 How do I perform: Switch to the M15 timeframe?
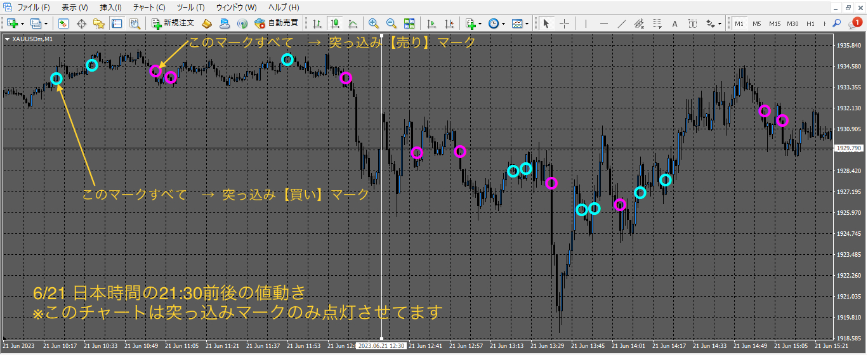point(775,23)
